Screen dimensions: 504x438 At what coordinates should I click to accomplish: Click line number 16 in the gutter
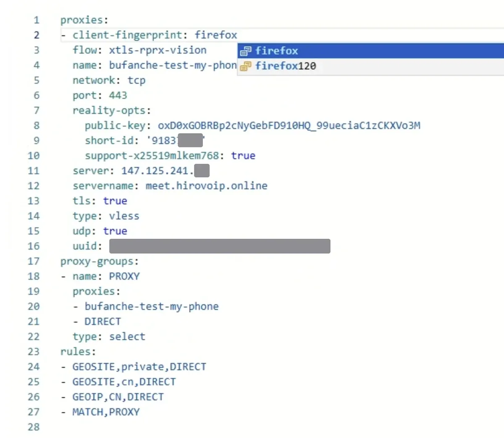(34, 246)
